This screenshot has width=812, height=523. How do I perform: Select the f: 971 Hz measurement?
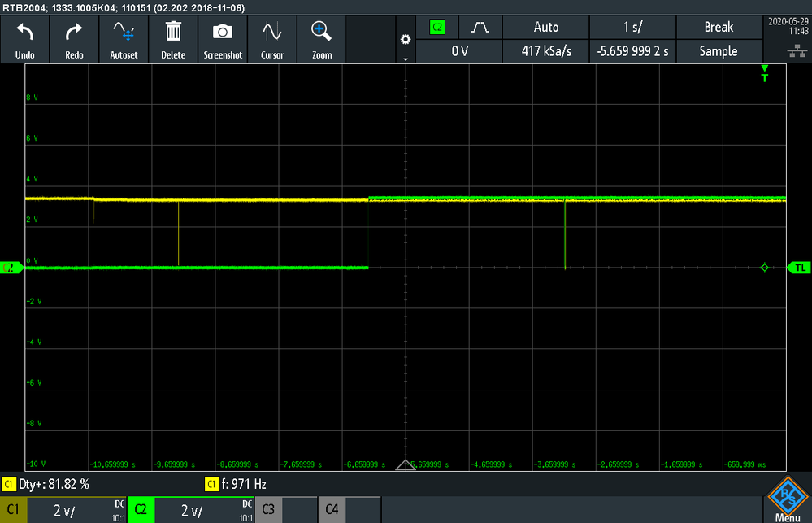coord(237,485)
